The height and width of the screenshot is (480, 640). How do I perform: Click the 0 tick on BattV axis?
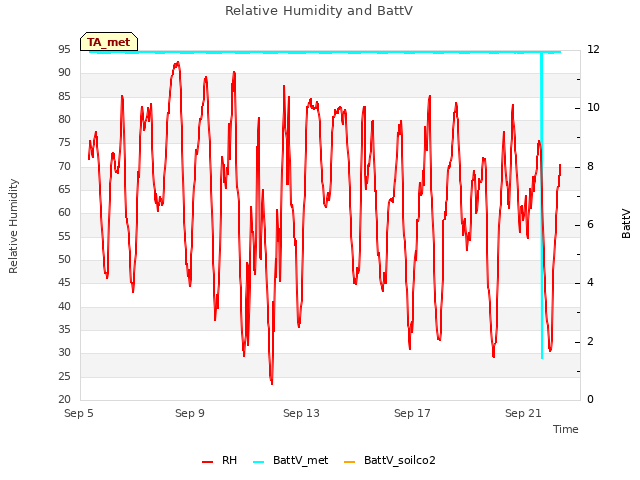590,400
